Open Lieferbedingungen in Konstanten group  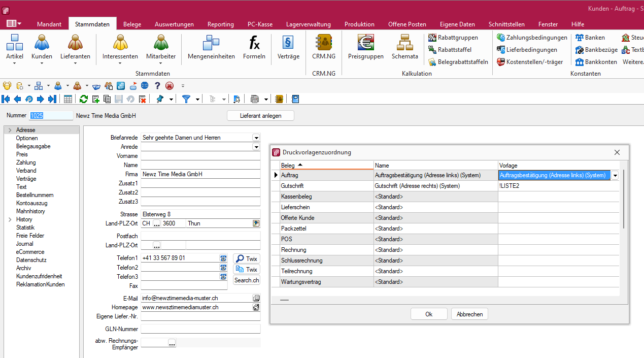click(527, 50)
